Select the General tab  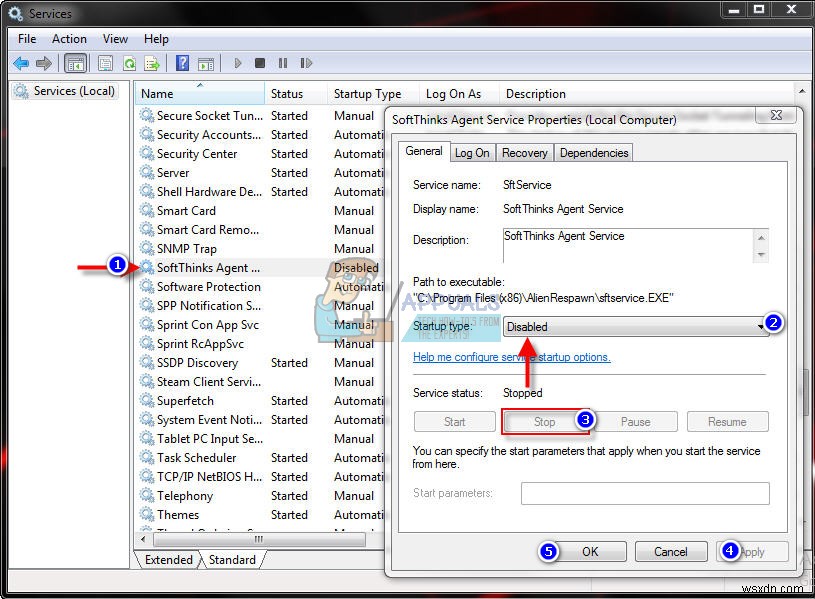424,151
